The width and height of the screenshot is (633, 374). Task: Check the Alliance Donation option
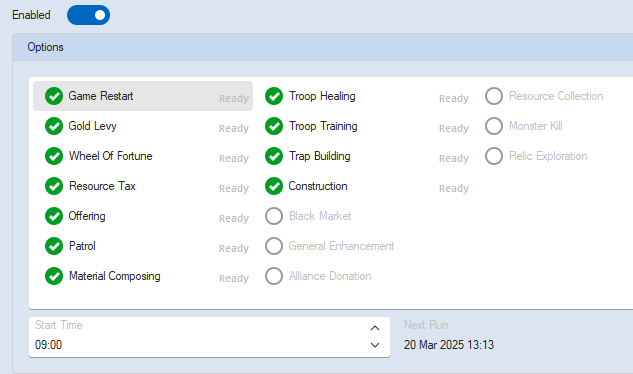point(274,276)
